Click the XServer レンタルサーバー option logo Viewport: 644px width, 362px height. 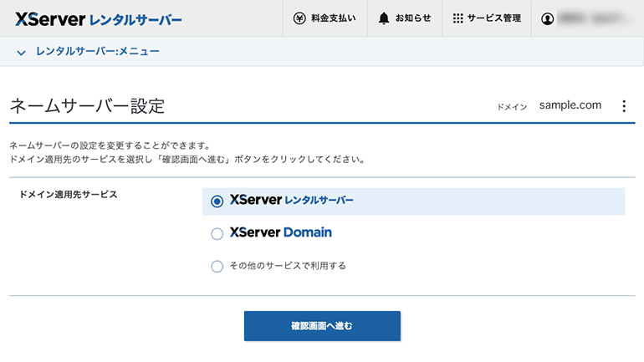pos(291,200)
